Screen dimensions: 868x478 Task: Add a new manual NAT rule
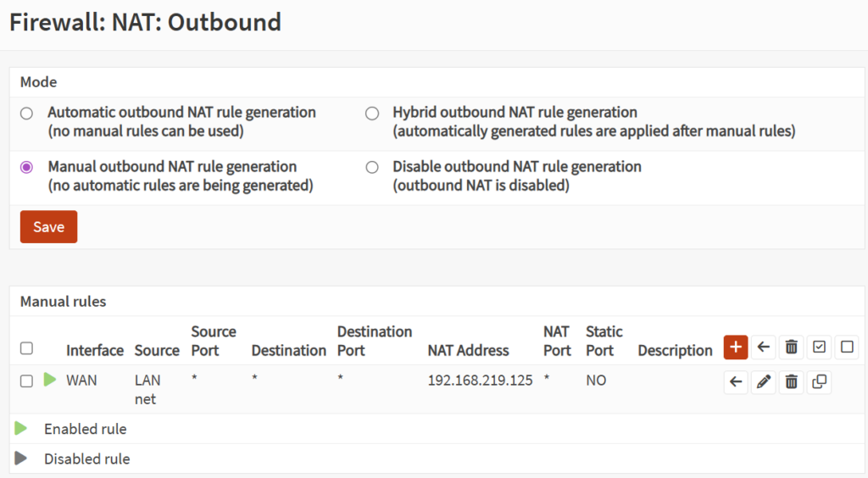(735, 347)
